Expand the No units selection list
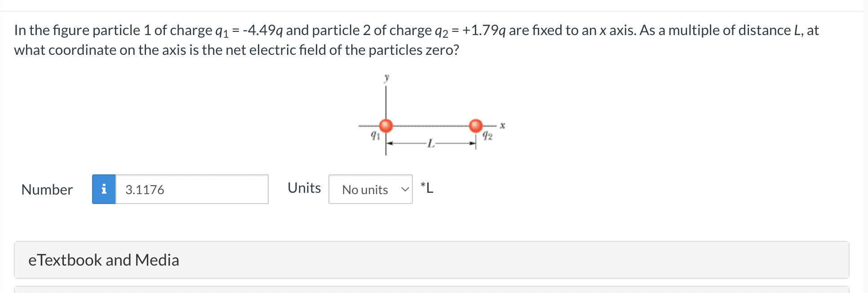Image resolution: width=868 pixels, height=293 pixels. (371, 189)
